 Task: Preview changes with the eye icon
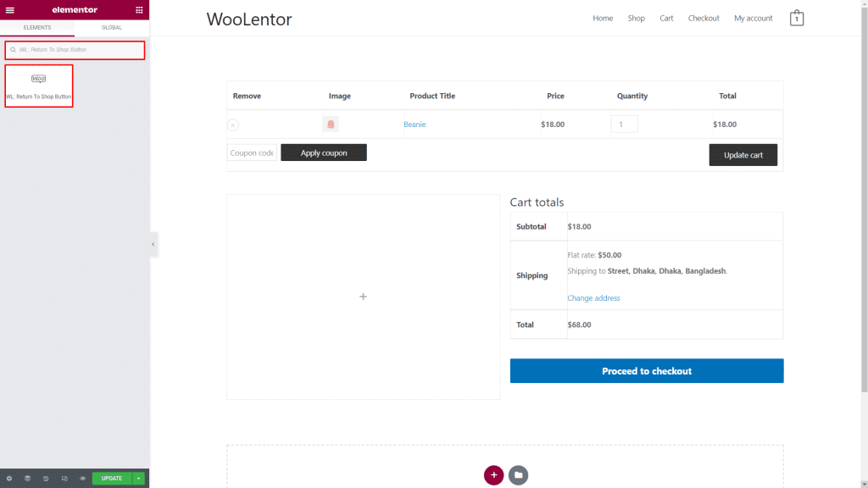coord(82,479)
